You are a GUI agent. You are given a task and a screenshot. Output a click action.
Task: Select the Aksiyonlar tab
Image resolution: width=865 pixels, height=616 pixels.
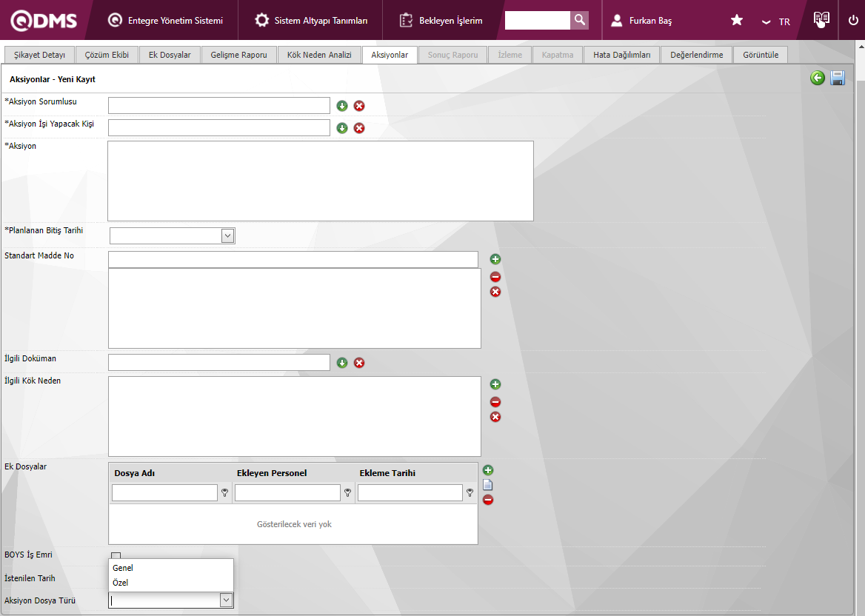(x=390, y=55)
